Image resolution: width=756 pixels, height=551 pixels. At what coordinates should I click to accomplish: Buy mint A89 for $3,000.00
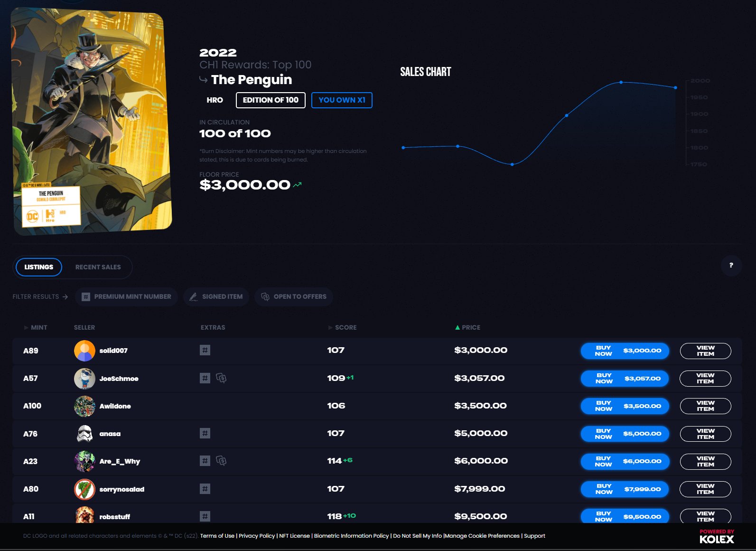[625, 351]
